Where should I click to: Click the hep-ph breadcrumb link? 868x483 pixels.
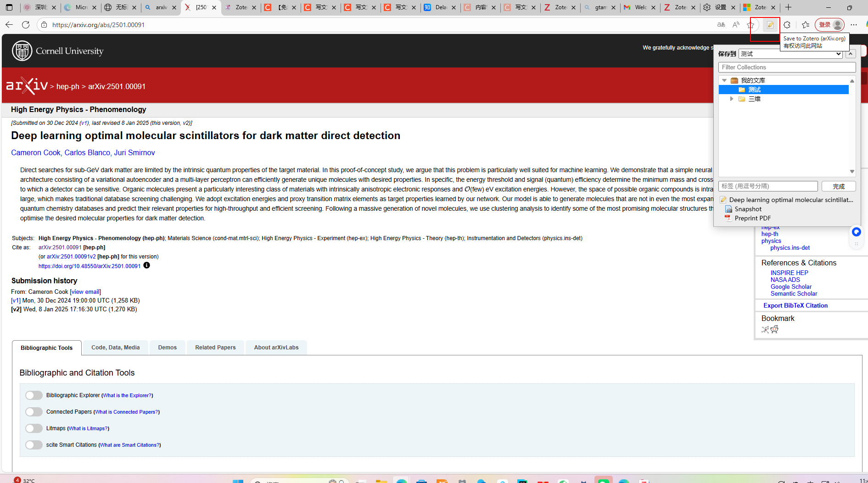tap(68, 86)
